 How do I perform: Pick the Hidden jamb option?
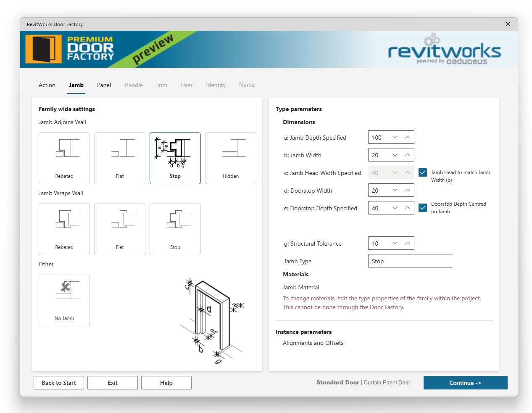[231, 158]
